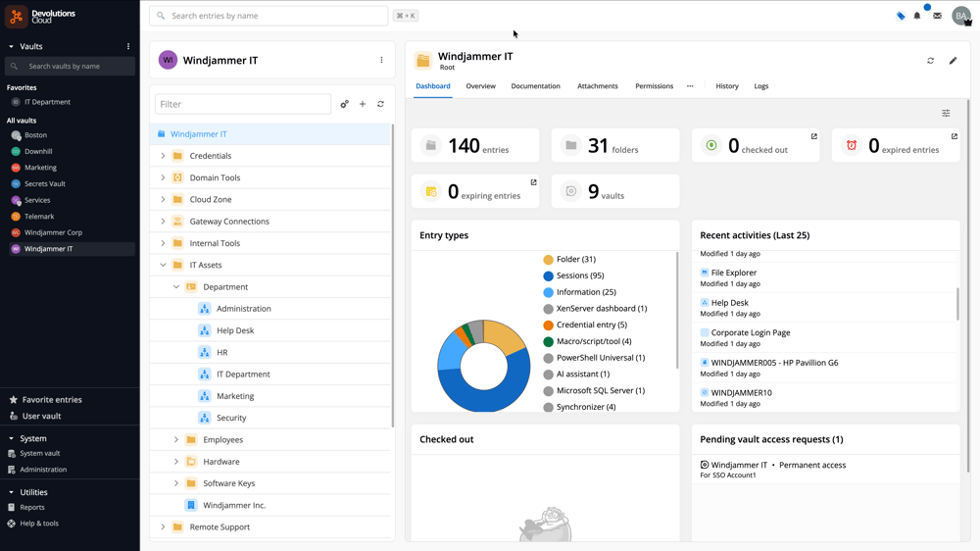Collapse the IT Assets folder
The height and width of the screenshot is (551, 980).
[163, 265]
